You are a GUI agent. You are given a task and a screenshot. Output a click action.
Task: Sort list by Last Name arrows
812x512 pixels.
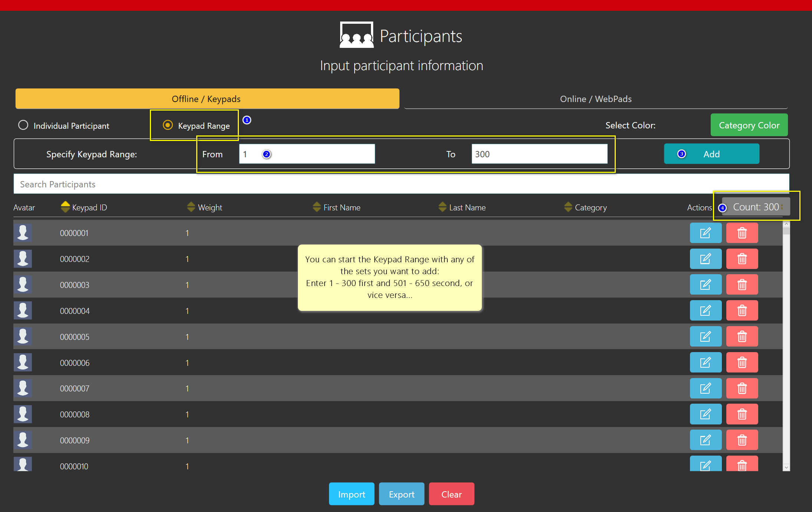pyautogui.click(x=442, y=207)
